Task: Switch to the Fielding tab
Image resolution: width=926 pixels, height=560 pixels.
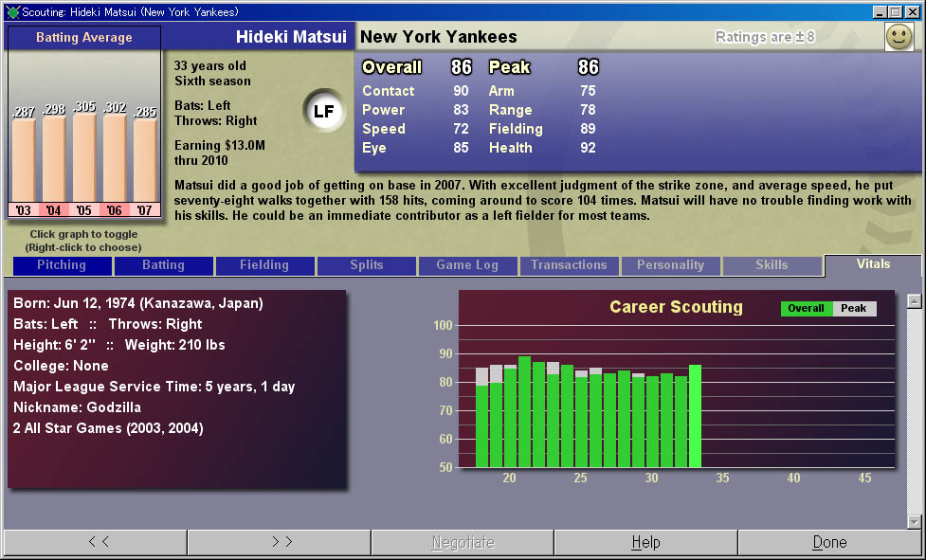Action: pos(264,265)
